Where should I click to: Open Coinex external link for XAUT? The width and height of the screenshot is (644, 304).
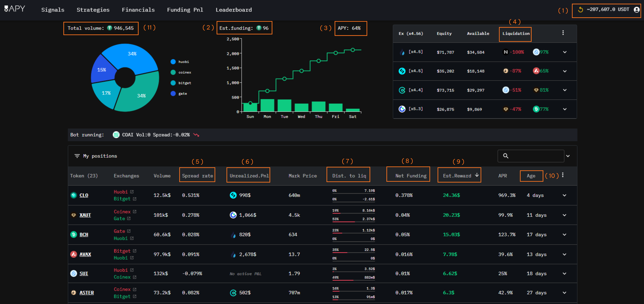135,211
